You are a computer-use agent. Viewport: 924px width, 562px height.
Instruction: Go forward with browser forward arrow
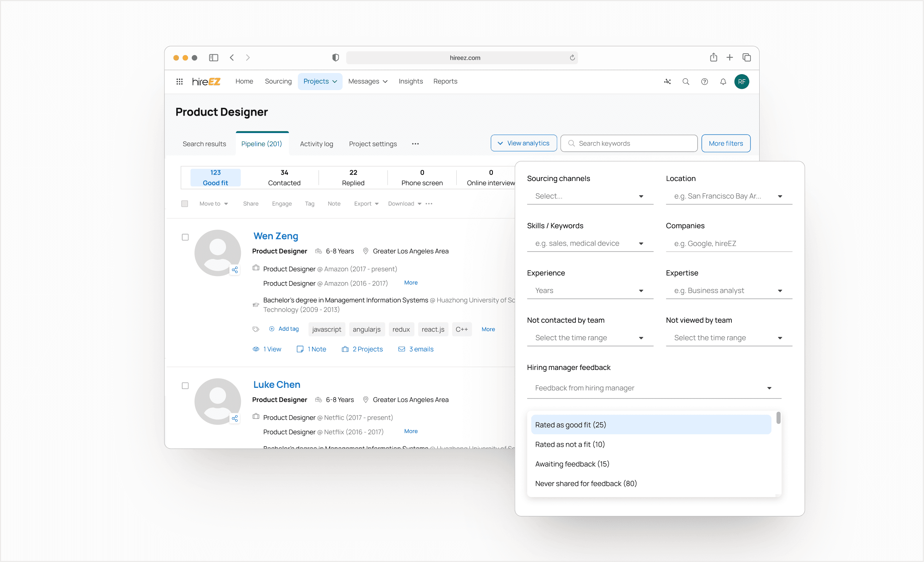(248, 57)
